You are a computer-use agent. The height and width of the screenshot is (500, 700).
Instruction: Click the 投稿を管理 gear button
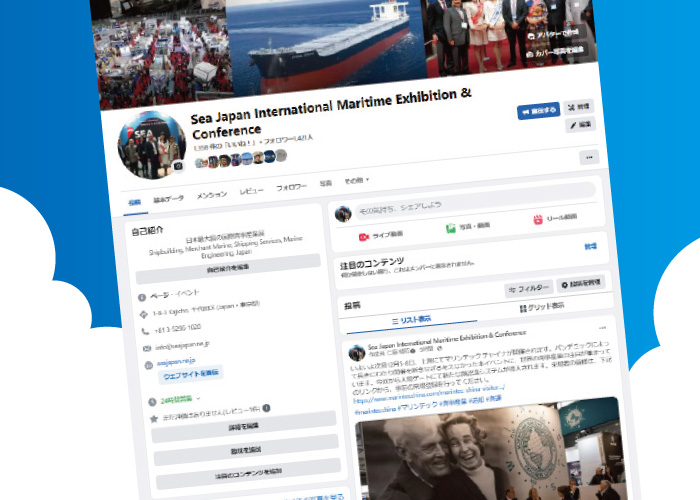click(581, 284)
